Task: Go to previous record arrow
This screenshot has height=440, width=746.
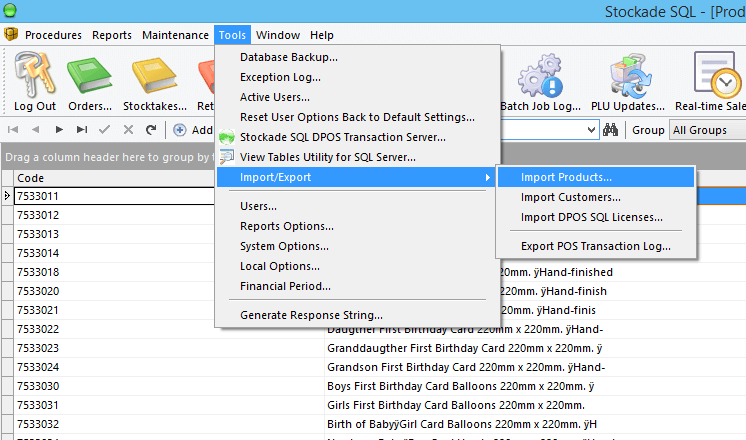Action: click(35, 129)
